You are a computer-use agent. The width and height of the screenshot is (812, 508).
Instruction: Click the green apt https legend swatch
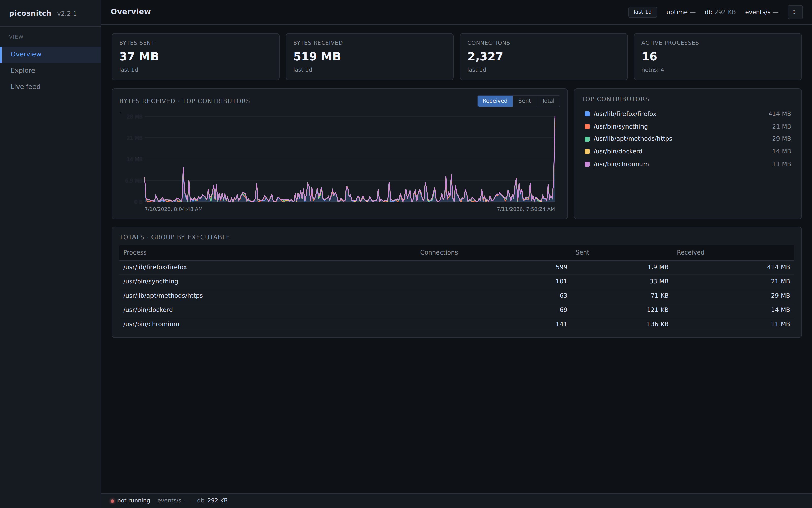587,139
